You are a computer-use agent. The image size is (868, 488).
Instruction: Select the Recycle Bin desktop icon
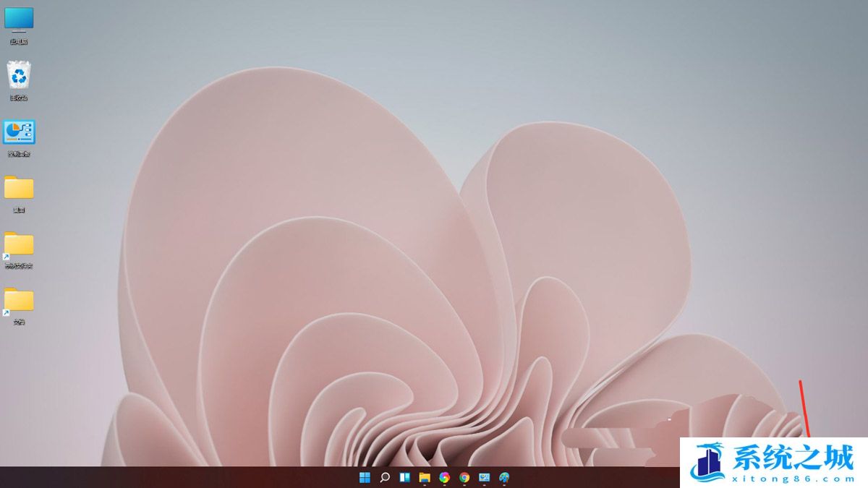[19, 75]
